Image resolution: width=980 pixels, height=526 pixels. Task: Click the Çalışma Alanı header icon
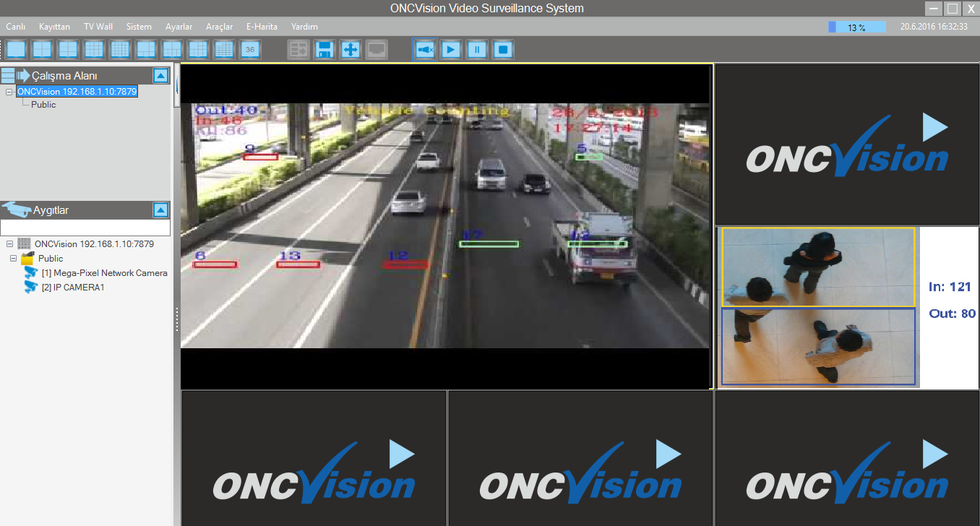tap(15, 75)
